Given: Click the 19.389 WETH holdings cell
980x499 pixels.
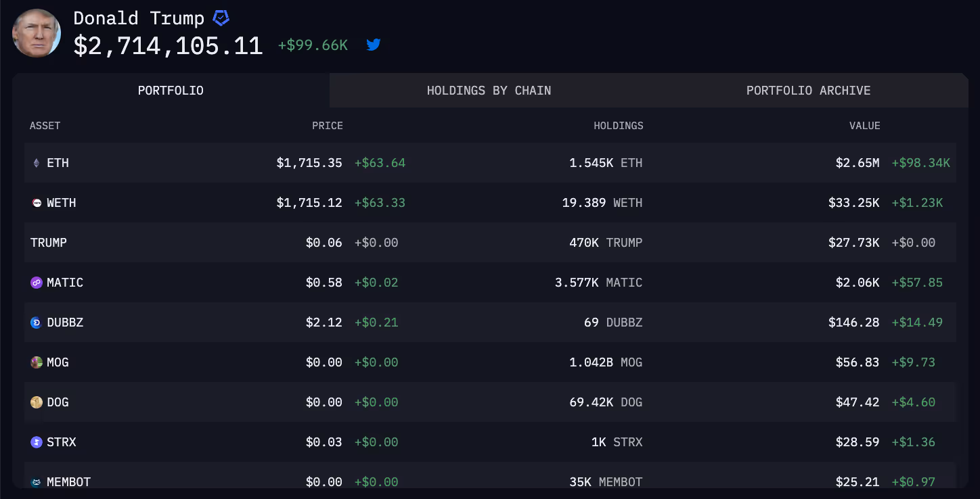Looking at the screenshot, I should click(x=602, y=203).
